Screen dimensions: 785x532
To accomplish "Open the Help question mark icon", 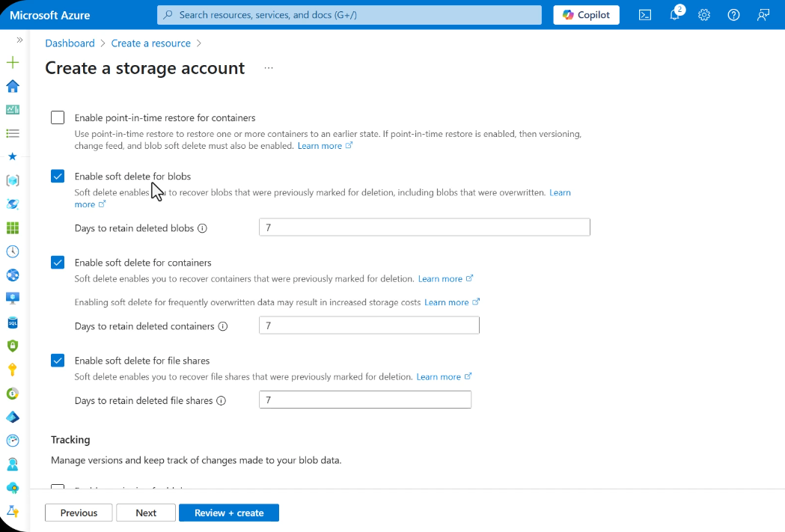I will [733, 15].
